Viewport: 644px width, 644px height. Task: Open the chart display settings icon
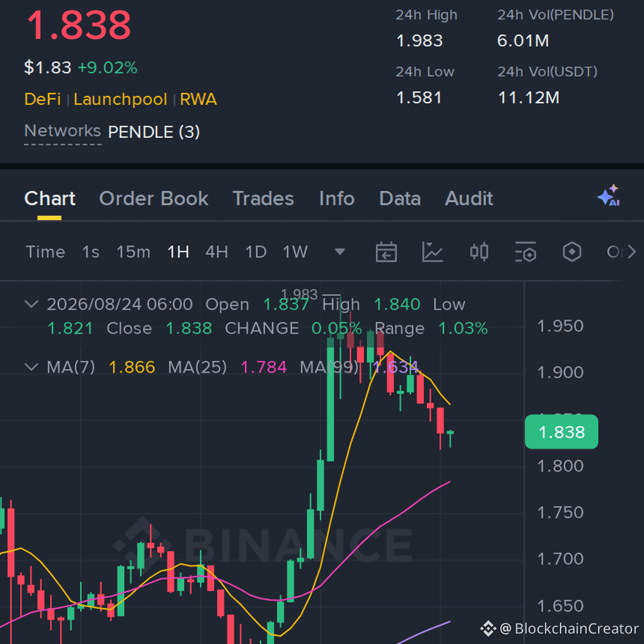pyautogui.click(x=526, y=252)
